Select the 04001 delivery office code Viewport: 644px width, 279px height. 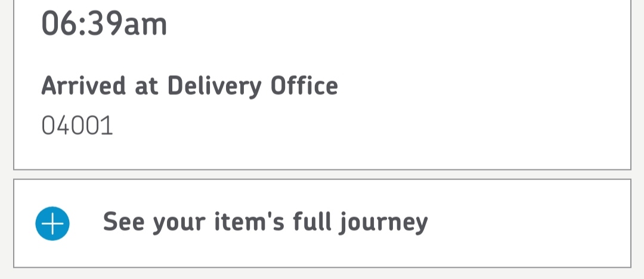tap(77, 126)
